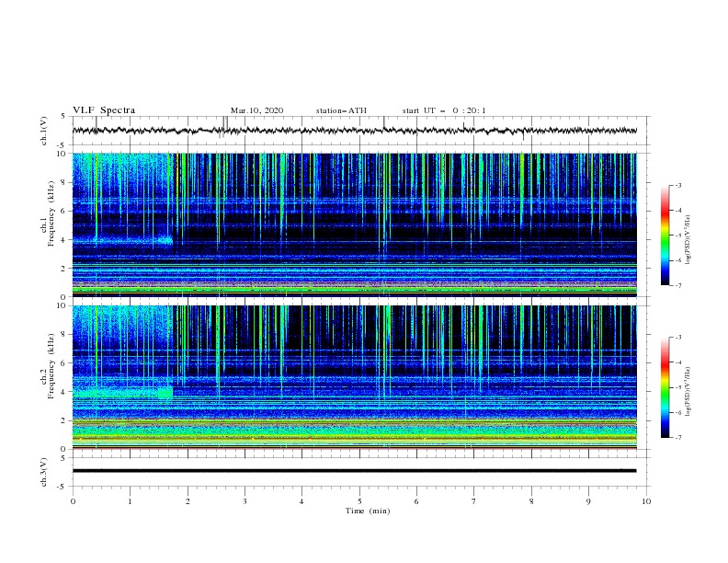Click the ch.2 spectrogram panel

pyautogui.click(x=355, y=377)
